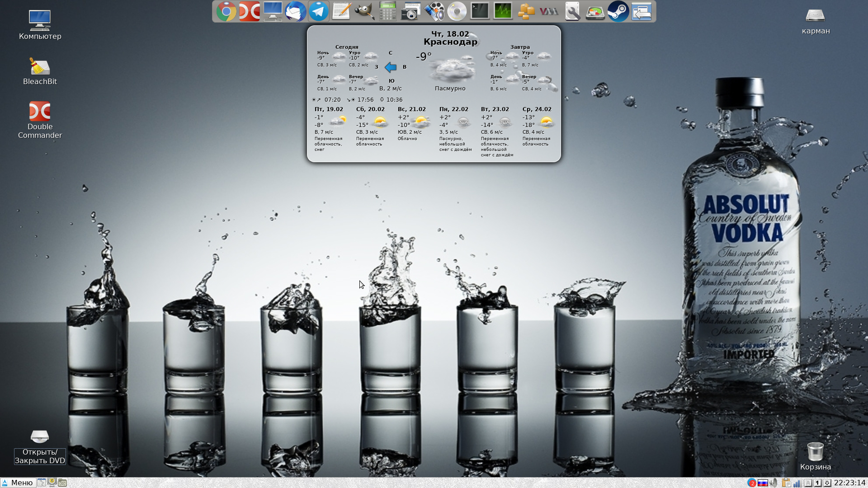Click the network signal tray icon

tap(797, 483)
